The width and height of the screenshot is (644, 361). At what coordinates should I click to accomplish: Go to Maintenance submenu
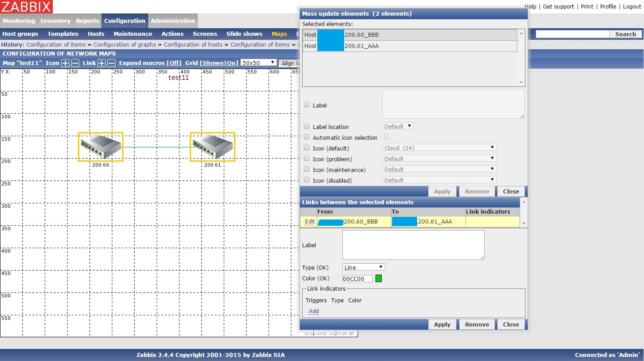pos(133,34)
